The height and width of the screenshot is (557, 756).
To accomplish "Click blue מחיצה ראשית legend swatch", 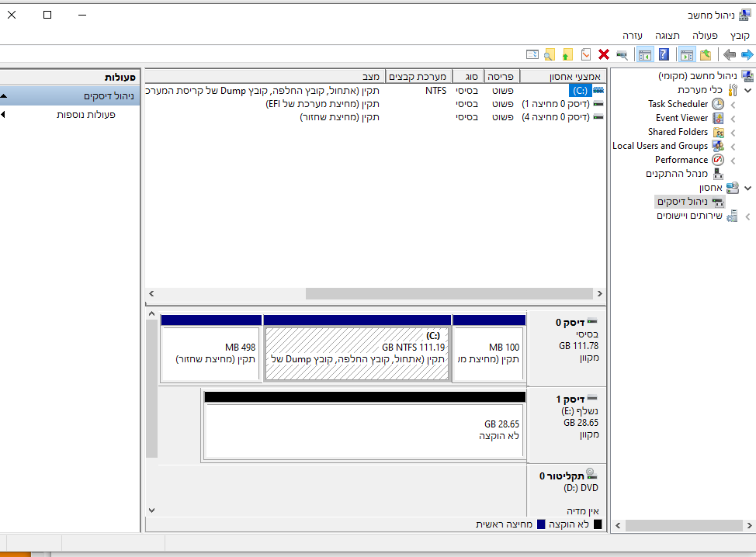I will click(541, 524).
